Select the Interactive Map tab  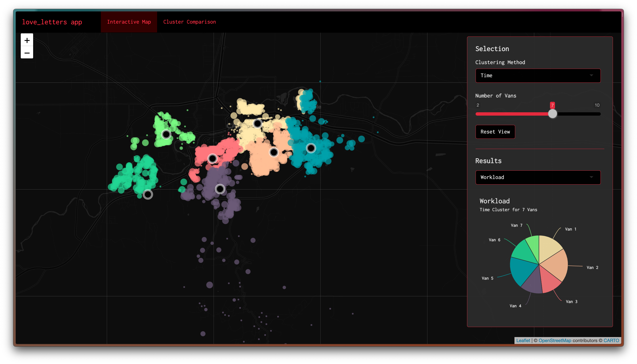coord(129,22)
